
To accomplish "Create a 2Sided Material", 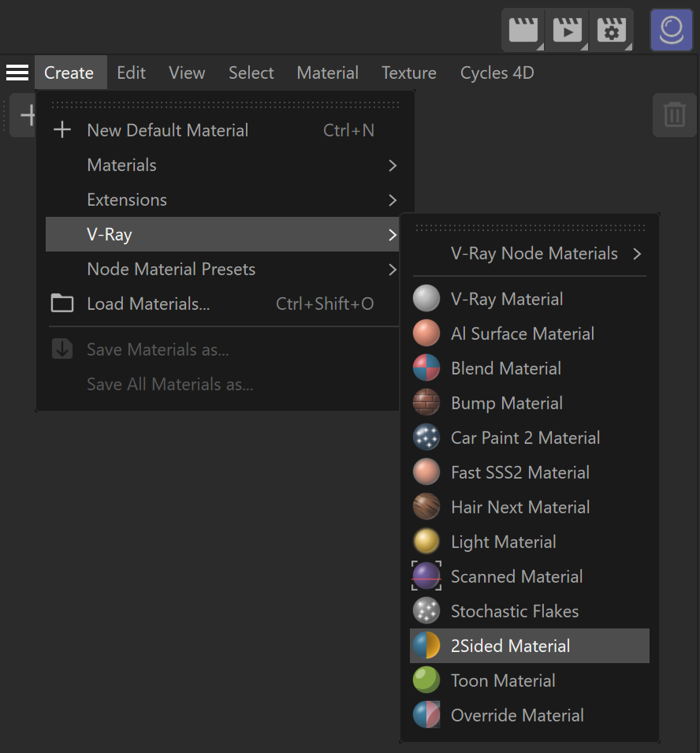I will pyautogui.click(x=530, y=646).
